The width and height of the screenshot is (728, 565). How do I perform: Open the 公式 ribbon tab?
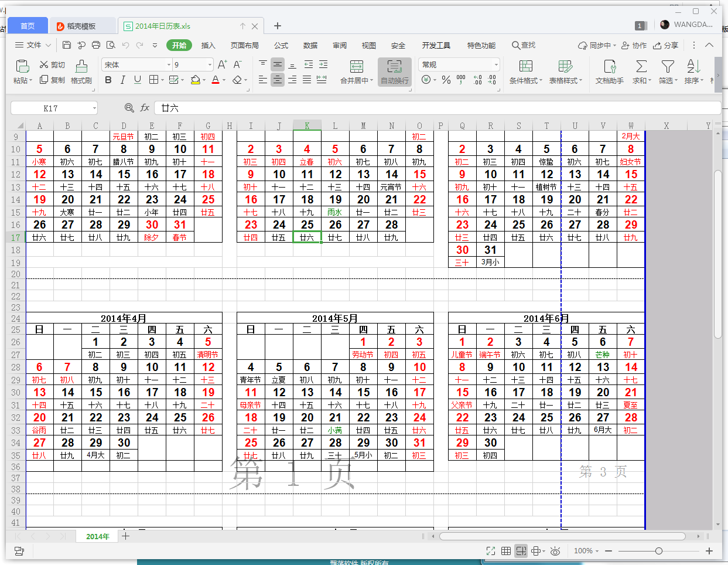click(x=281, y=45)
